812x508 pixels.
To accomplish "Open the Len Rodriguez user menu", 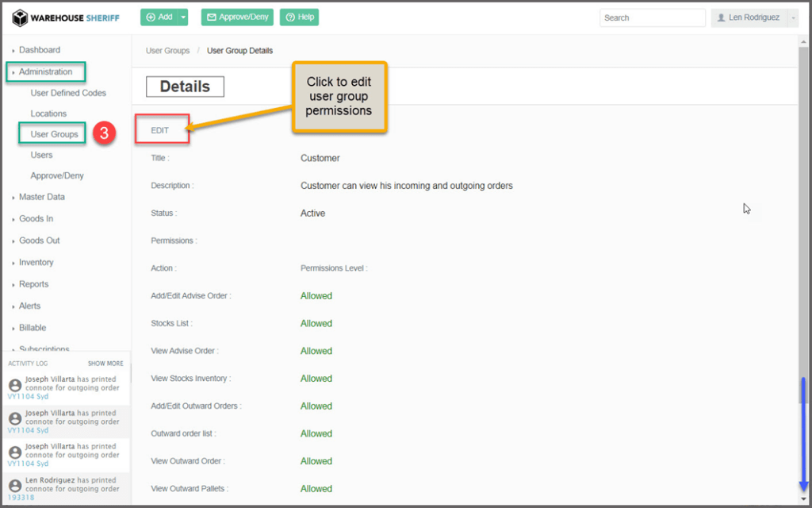I will tap(754, 17).
